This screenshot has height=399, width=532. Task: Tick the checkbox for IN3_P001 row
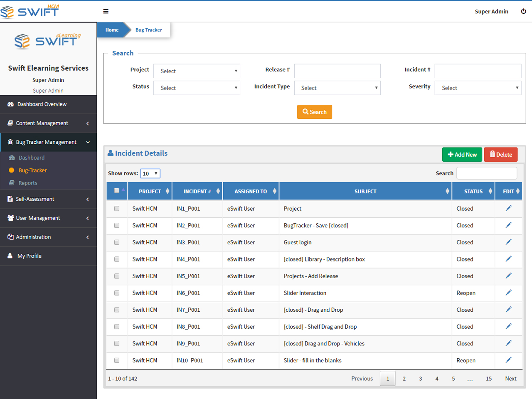(117, 242)
